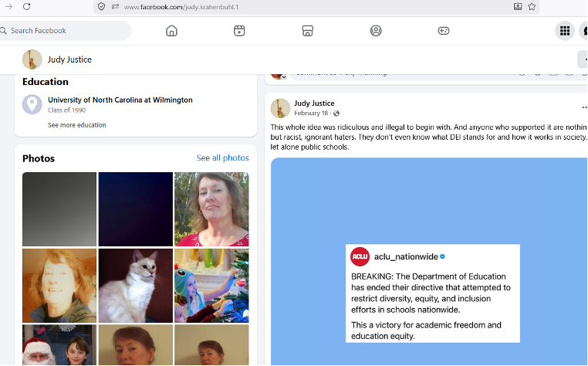Click Judy Justice header profile picture
This screenshot has height=366, width=588.
pos(32,59)
